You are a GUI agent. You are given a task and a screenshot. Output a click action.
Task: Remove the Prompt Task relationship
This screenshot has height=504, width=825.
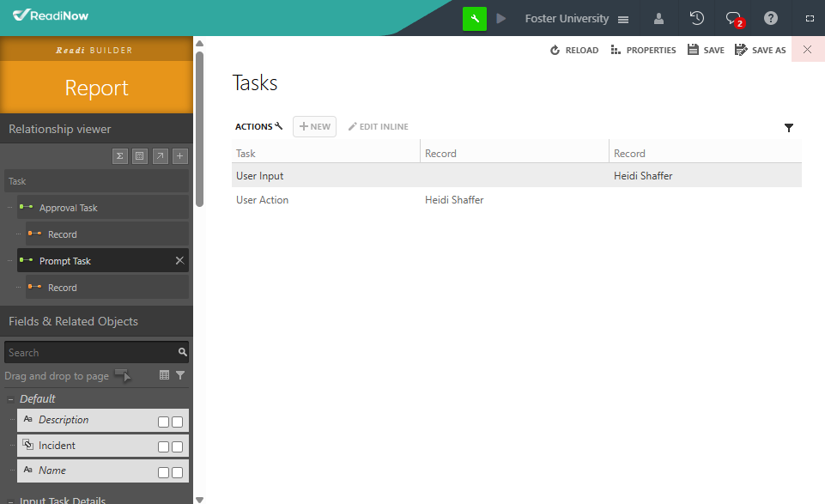click(x=179, y=260)
